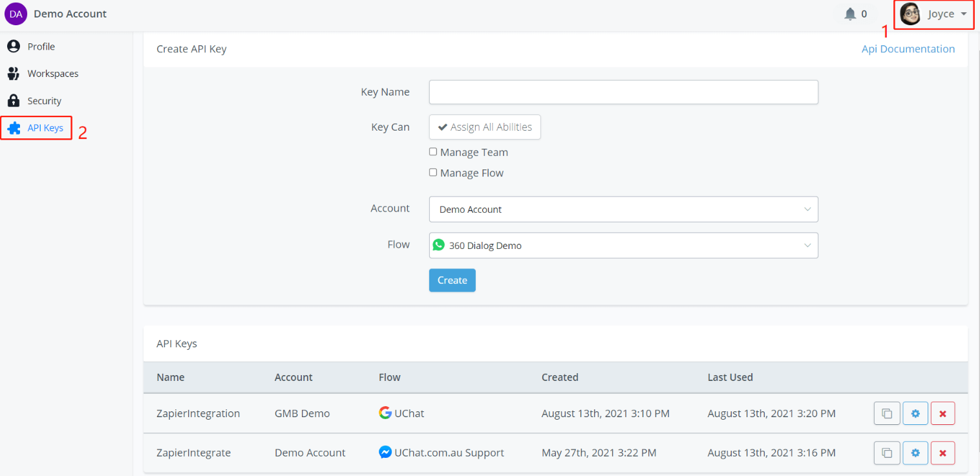Open the Workspaces sidebar item
980x476 pixels.
[x=52, y=74]
